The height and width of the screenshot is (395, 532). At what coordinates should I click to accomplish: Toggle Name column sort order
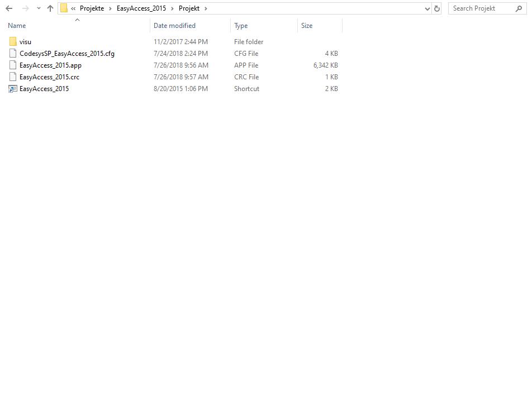(17, 26)
